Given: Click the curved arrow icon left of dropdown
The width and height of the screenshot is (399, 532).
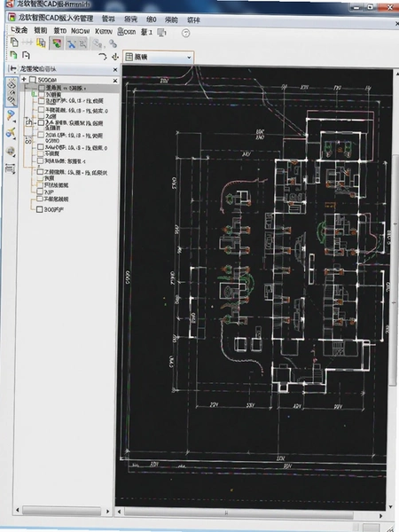Looking at the screenshot, I should pos(103,57).
